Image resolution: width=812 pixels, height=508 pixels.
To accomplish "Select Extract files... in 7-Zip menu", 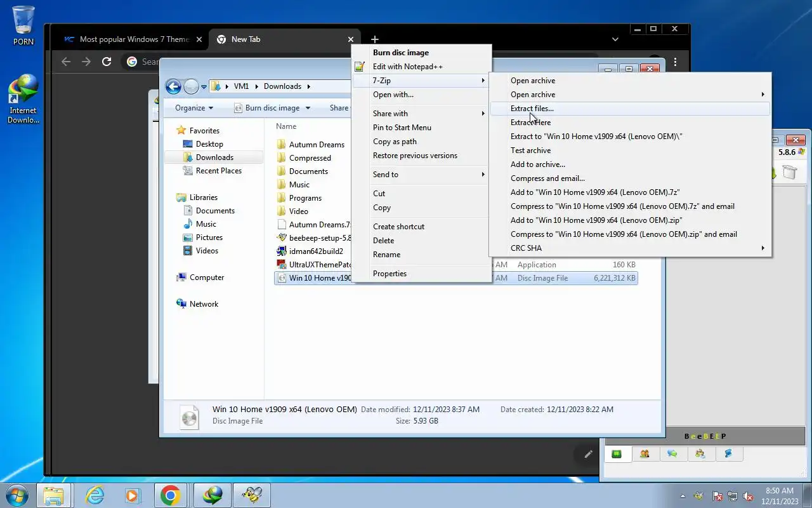I will [x=630, y=109].
